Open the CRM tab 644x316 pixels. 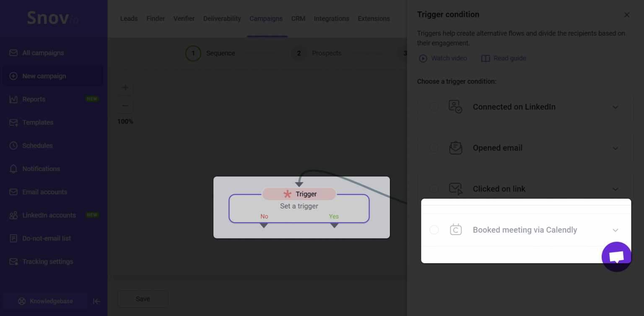(298, 18)
